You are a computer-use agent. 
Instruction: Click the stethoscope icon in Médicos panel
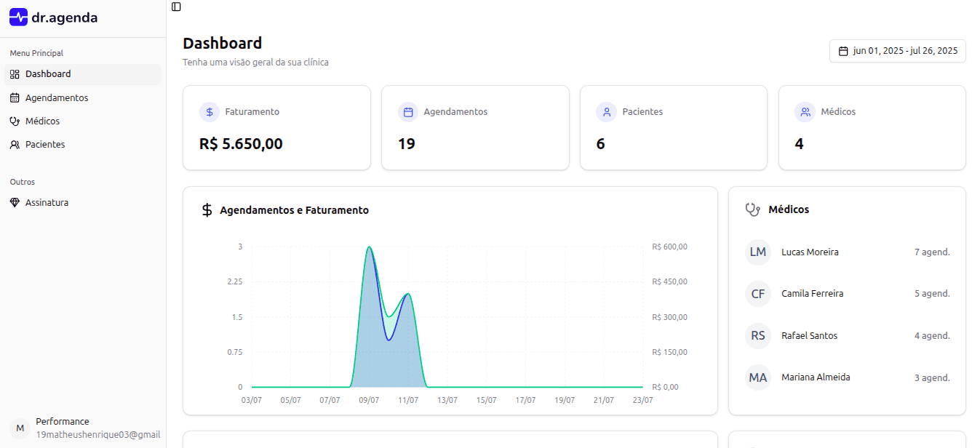click(752, 209)
